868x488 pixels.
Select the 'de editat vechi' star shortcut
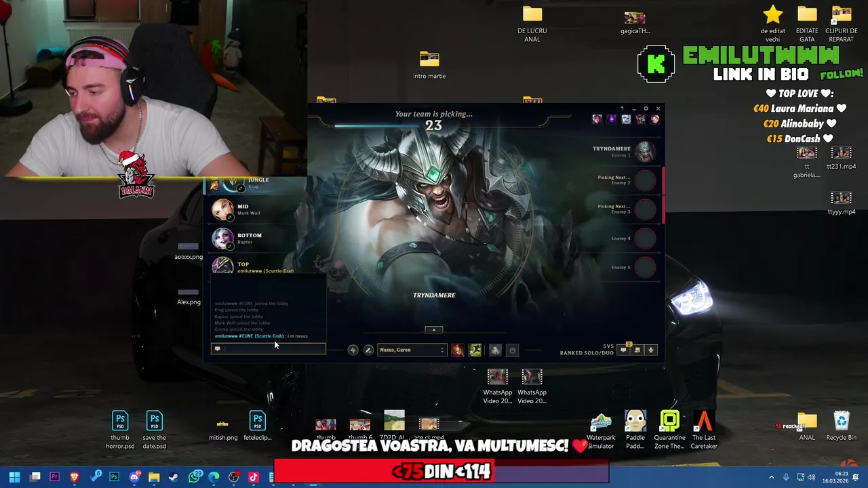[x=773, y=24]
